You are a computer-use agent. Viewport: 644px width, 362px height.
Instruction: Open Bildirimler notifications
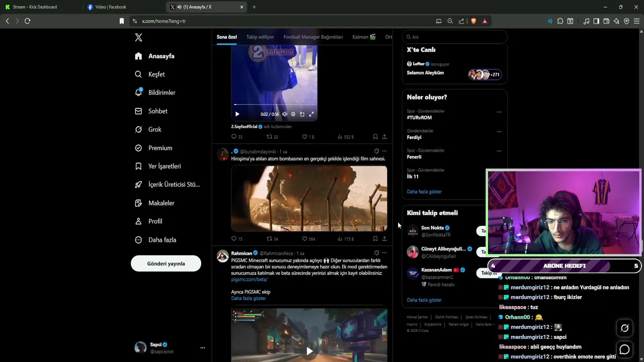coord(155,93)
